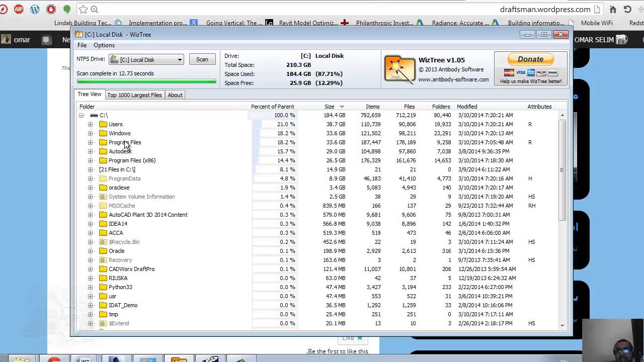644x362 pixels.
Task: Click the Recovery folder icon
Action: tap(103, 260)
